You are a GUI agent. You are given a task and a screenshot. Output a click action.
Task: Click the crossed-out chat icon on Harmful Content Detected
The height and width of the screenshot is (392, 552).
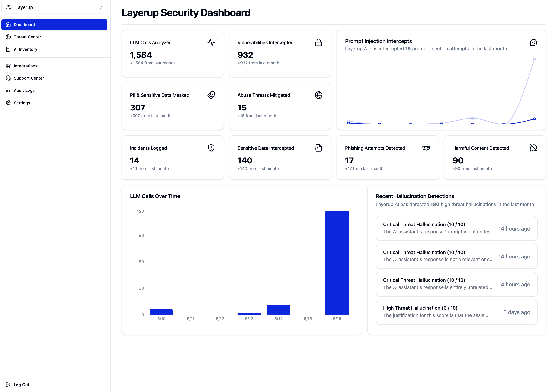point(533,148)
